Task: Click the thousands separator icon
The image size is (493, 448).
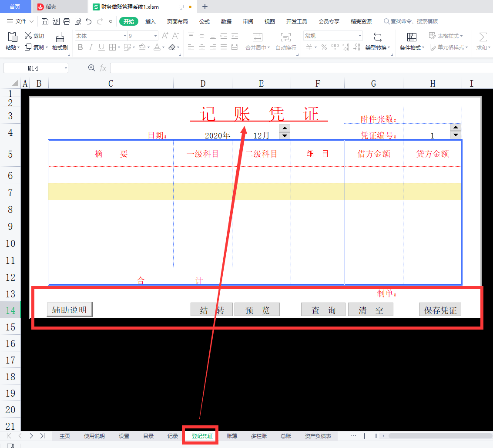Action: pos(335,47)
